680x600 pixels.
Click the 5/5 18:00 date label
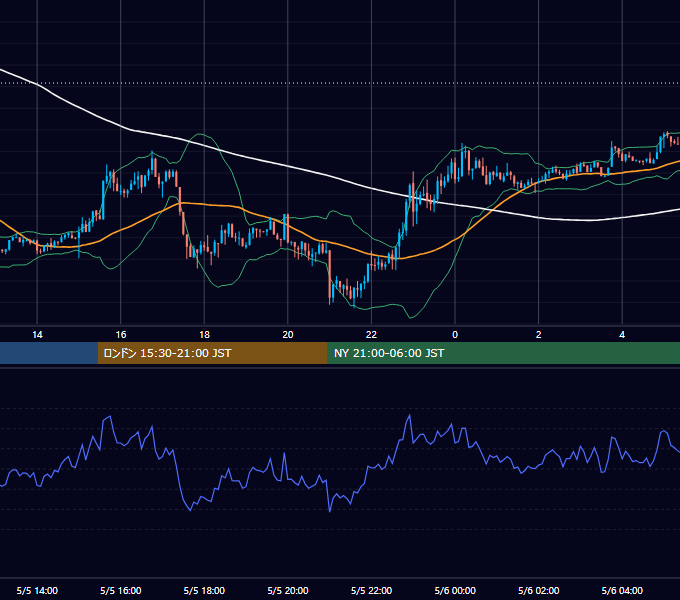point(204,590)
